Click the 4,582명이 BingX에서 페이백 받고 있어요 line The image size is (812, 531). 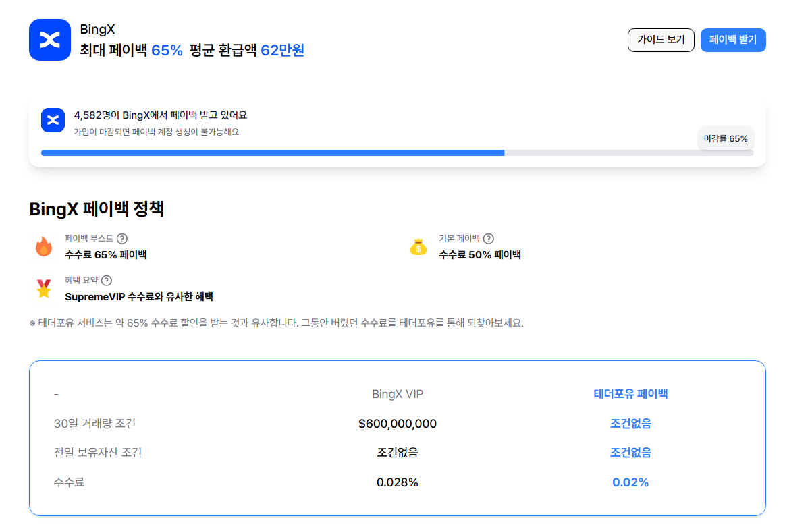coord(160,115)
